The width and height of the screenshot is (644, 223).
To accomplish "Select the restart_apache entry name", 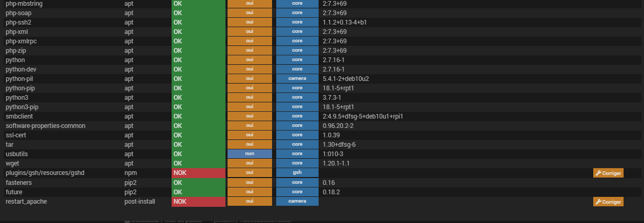I will (27, 201).
